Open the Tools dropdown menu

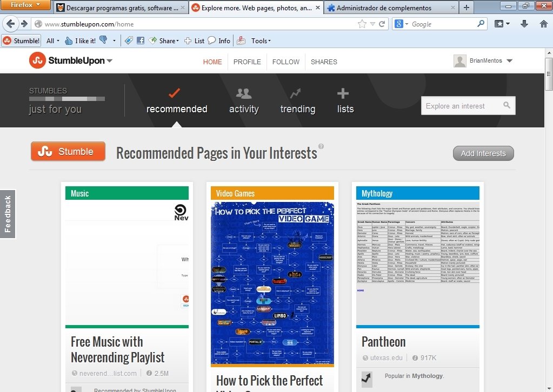click(x=261, y=40)
